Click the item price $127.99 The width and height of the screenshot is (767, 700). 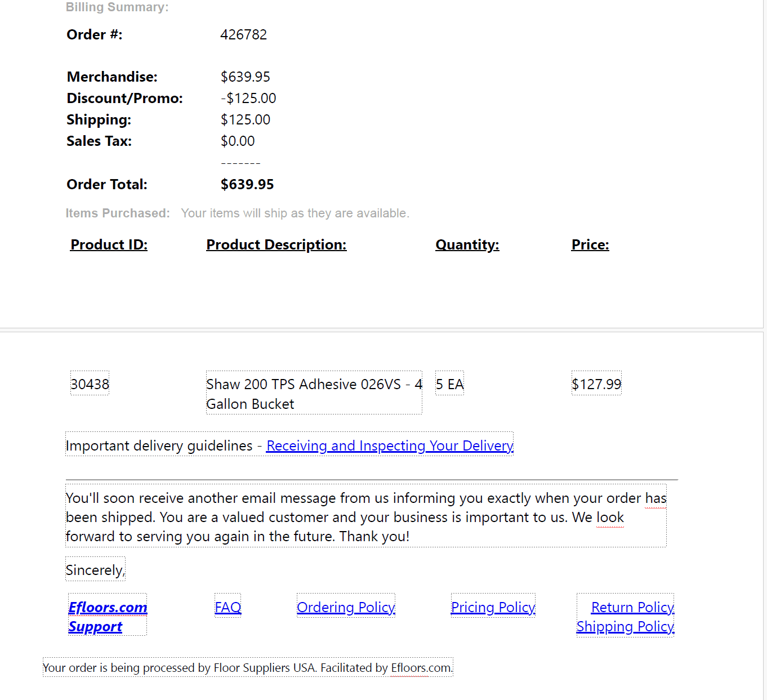tap(596, 384)
